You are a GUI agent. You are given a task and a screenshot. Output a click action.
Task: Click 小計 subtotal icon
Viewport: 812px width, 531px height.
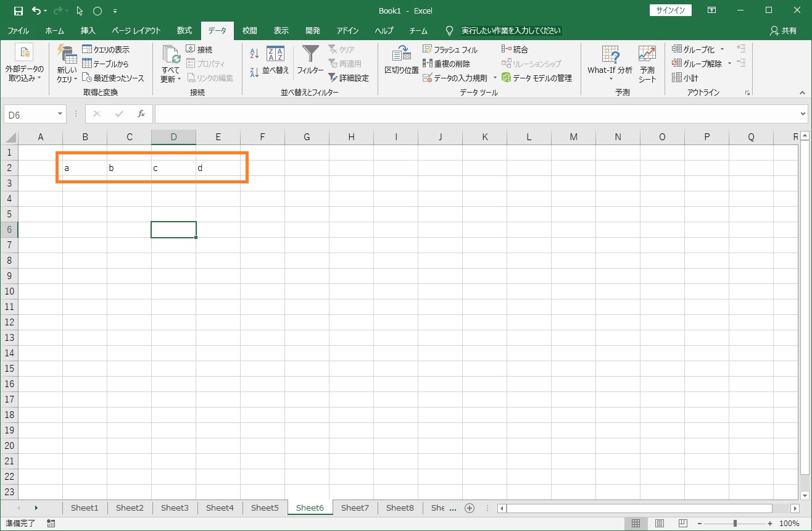[677, 78]
